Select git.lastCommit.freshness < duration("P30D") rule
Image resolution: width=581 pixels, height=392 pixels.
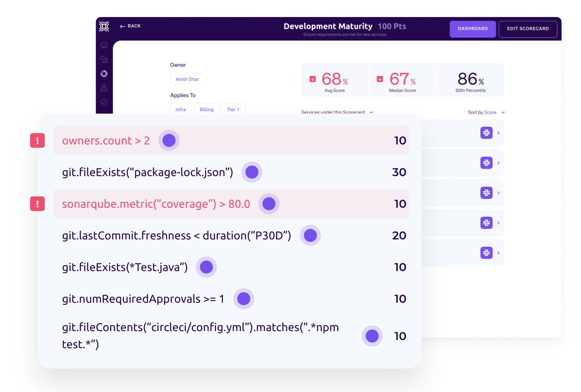point(176,235)
